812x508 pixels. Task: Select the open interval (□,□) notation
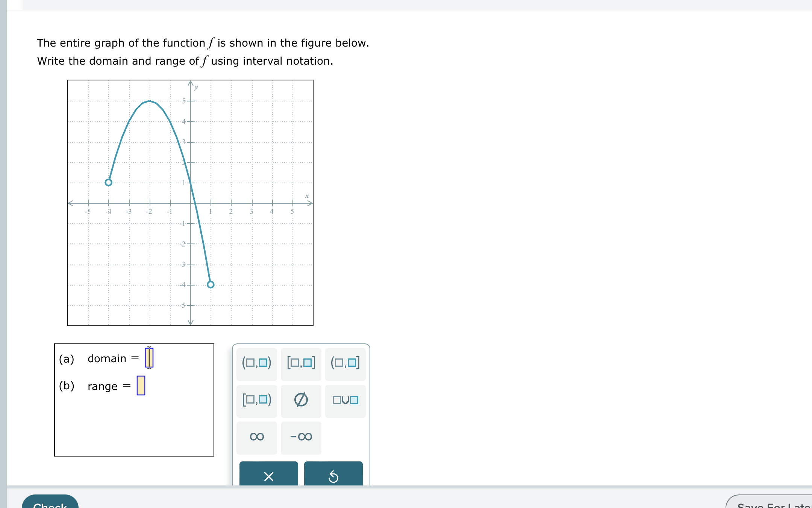click(x=257, y=363)
